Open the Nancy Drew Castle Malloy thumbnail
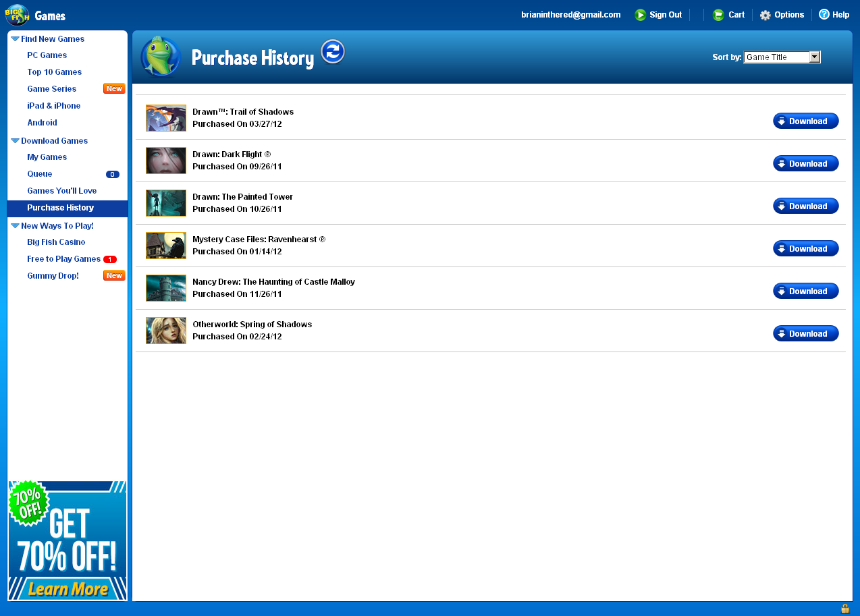This screenshot has width=860, height=616. (x=166, y=288)
